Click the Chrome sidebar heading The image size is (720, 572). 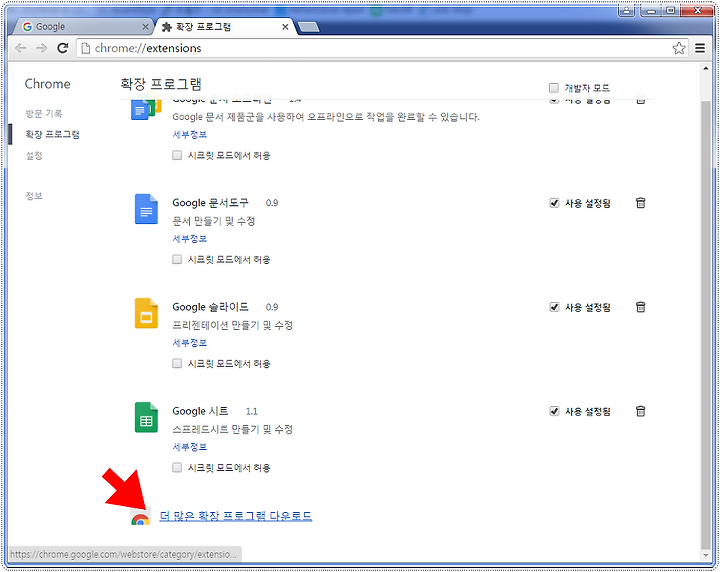47,84
